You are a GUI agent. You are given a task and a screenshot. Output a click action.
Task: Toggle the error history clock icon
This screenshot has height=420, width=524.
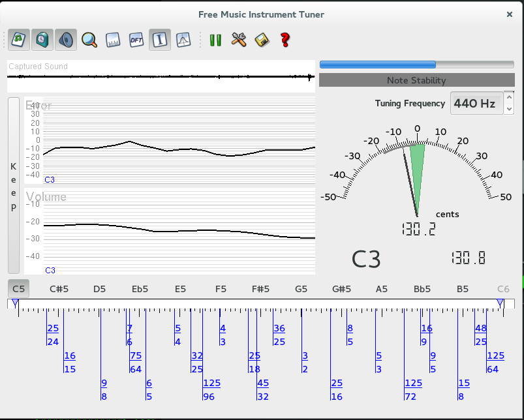(42, 40)
